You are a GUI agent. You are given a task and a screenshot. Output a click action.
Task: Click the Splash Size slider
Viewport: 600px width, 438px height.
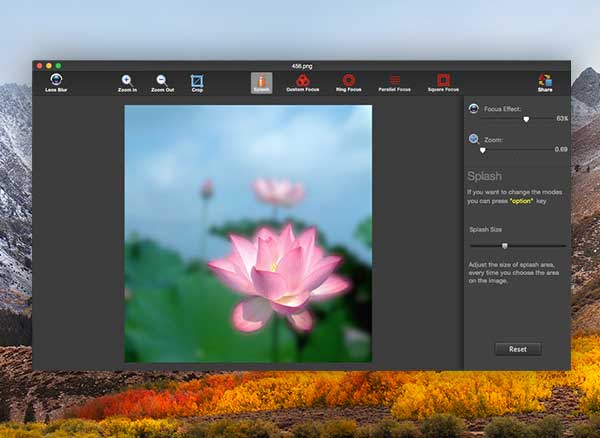517,246
